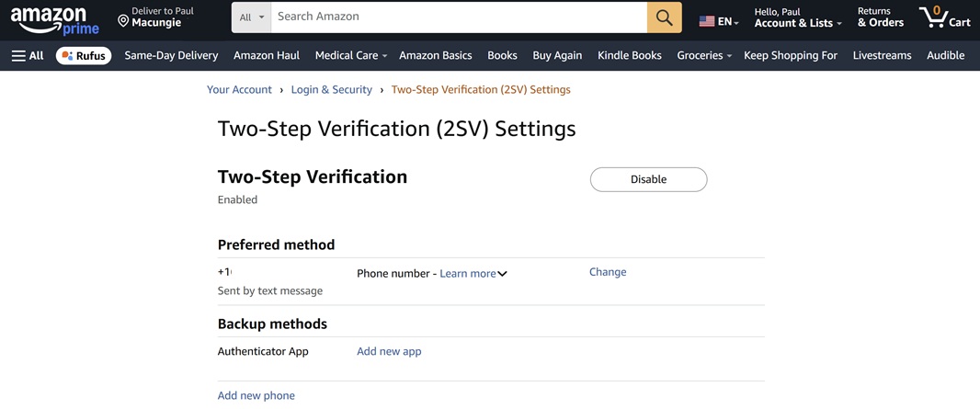Image resolution: width=980 pixels, height=409 pixels.
Task: Navigate to the Login & Security breadcrumb
Action: click(331, 89)
